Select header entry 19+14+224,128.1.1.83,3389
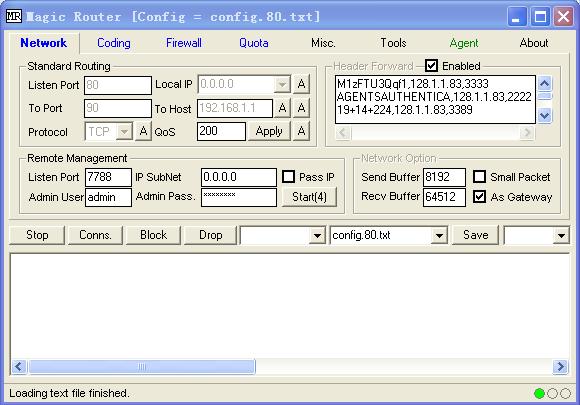580x405 pixels. tap(405, 110)
